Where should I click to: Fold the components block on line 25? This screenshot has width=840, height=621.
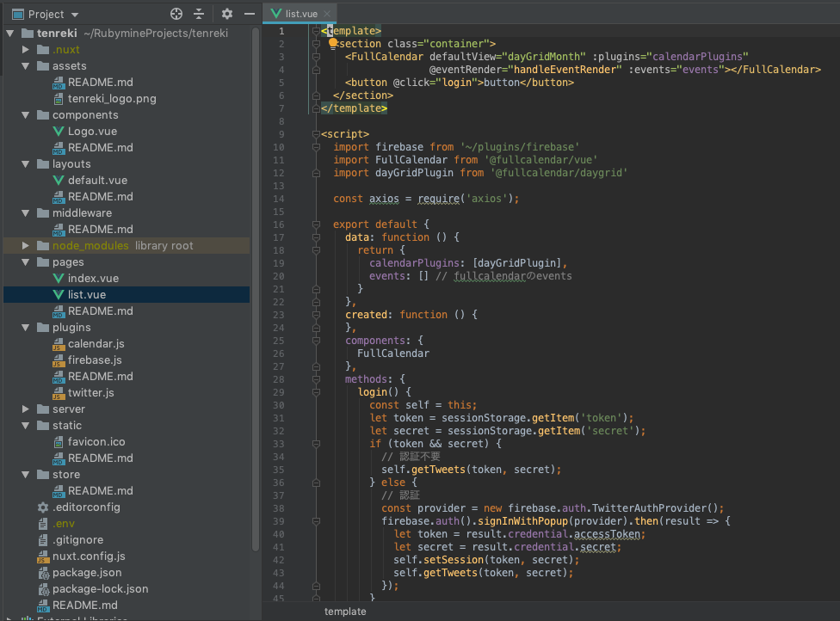click(316, 341)
